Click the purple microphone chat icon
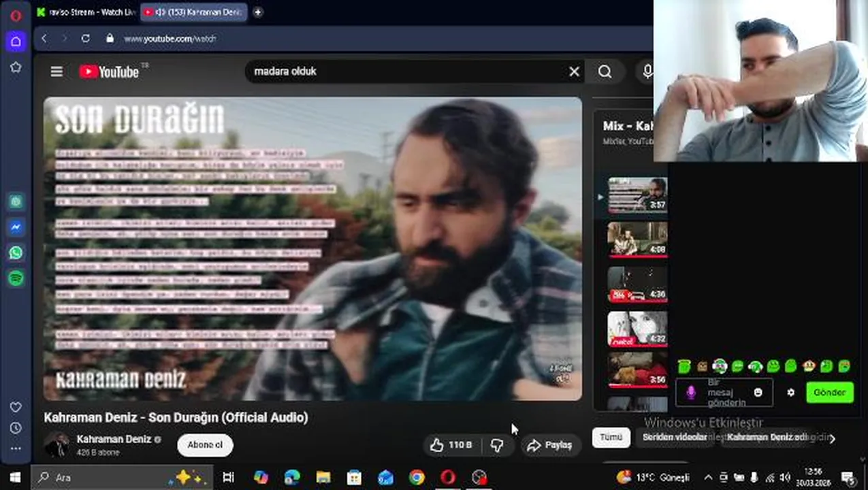The height and width of the screenshot is (490, 868). click(690, 393)
